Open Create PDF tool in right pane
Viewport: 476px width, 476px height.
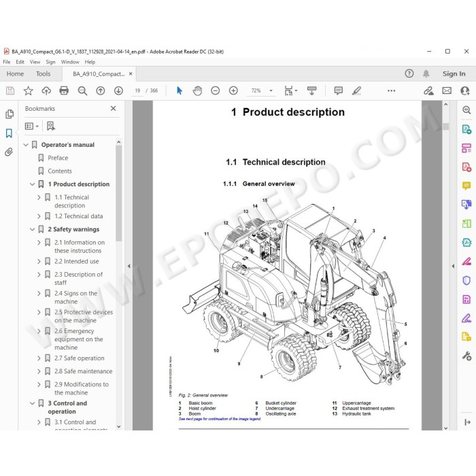(466, 167)
